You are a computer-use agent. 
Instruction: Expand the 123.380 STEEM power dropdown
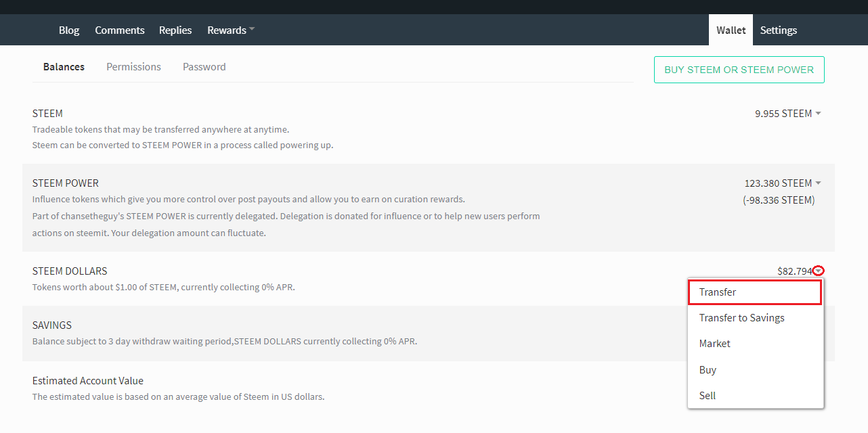point(783,183)
